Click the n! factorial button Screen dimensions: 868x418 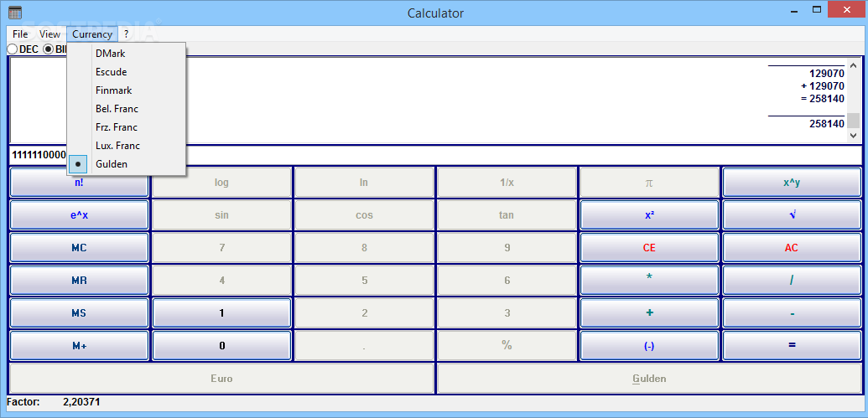tap(79, 182)
